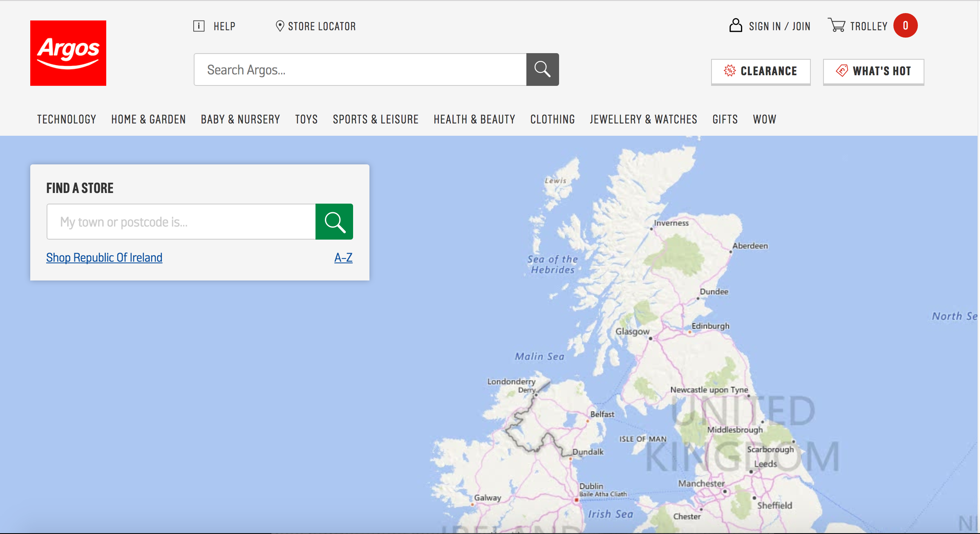Open the Technology menu
The image size is (980, 534).
click(67, 119)
